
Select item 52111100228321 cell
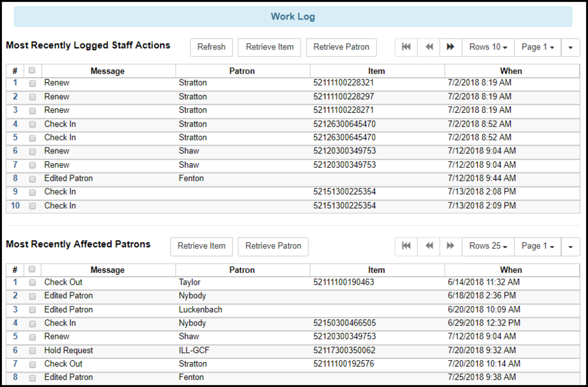pyautogui.click(x=344, y=83)
